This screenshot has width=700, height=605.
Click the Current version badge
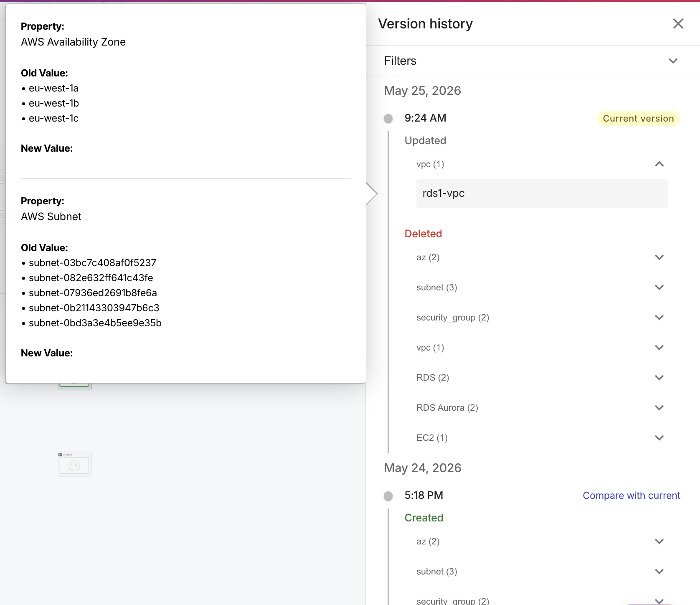[x=638, y=119]
